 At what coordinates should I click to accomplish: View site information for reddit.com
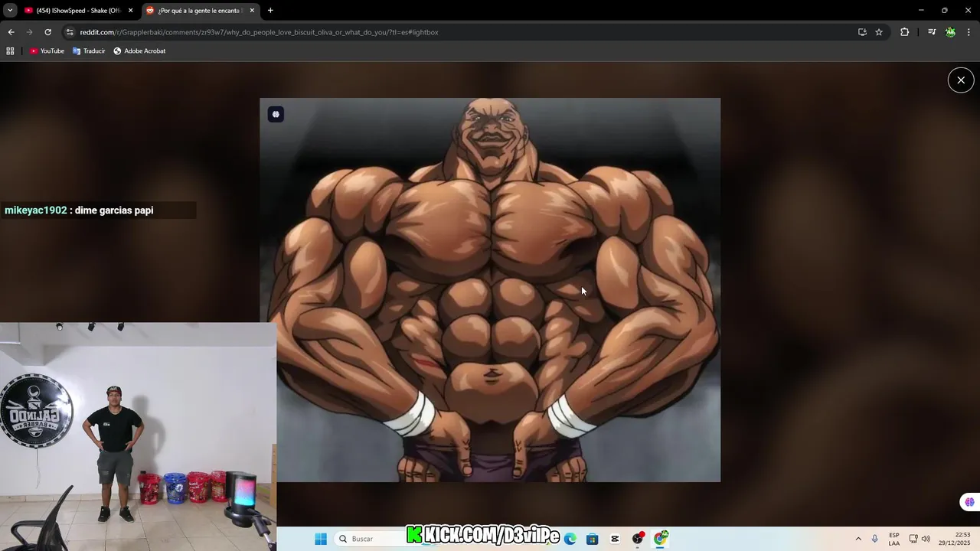point(70,32)
